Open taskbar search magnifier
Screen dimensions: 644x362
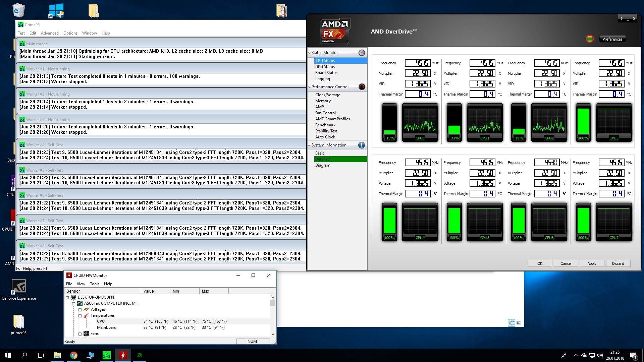pyautogui.click(x=24, y=355)
